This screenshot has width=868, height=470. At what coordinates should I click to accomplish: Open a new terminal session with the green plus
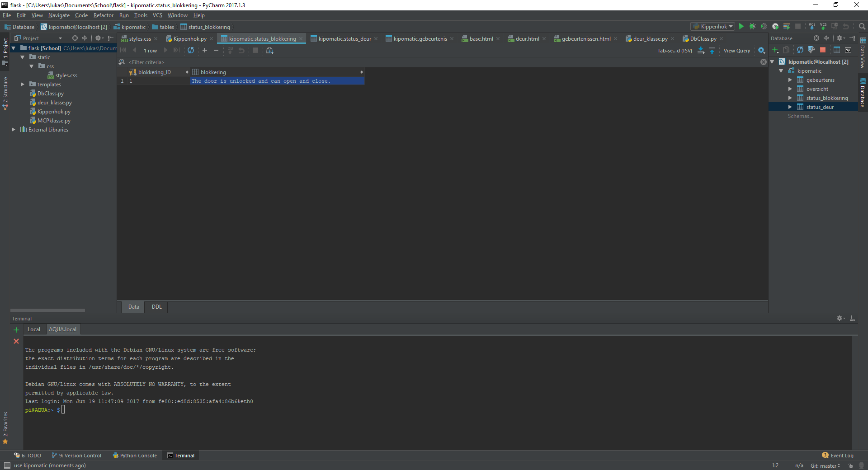pyautogui.click(x=16, y=330)
